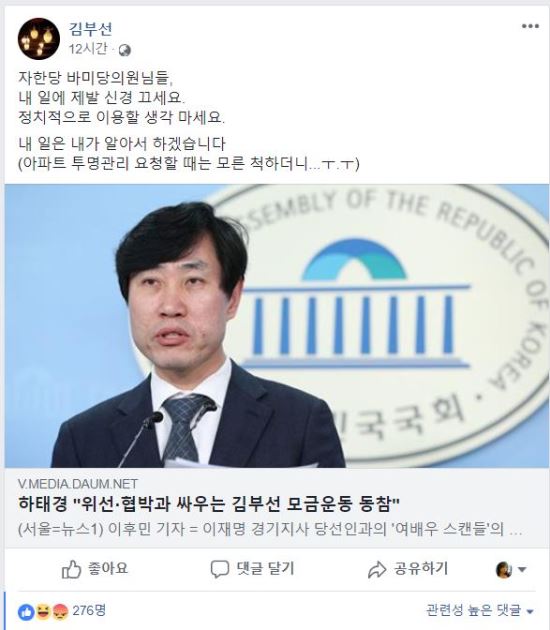The image size is (550, 630).
Task: Click the V.MEDIA.DAUM.NET source link
Action: click(x=78, y=483)
